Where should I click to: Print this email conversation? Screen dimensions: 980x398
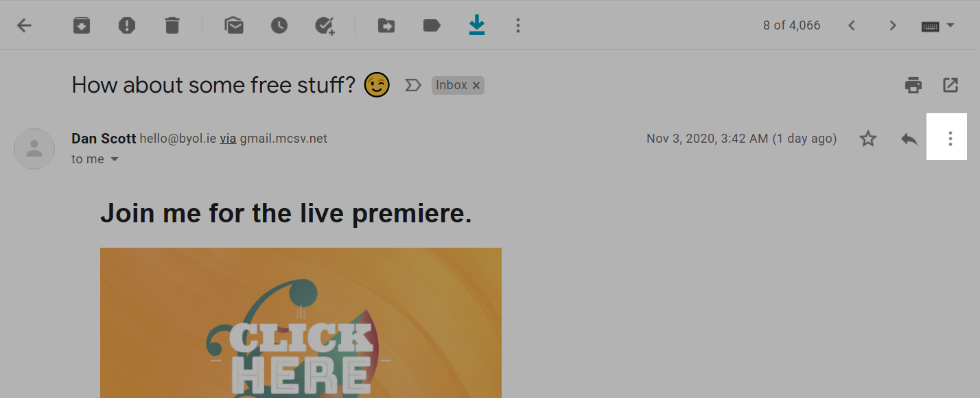(x=913, y=85)
